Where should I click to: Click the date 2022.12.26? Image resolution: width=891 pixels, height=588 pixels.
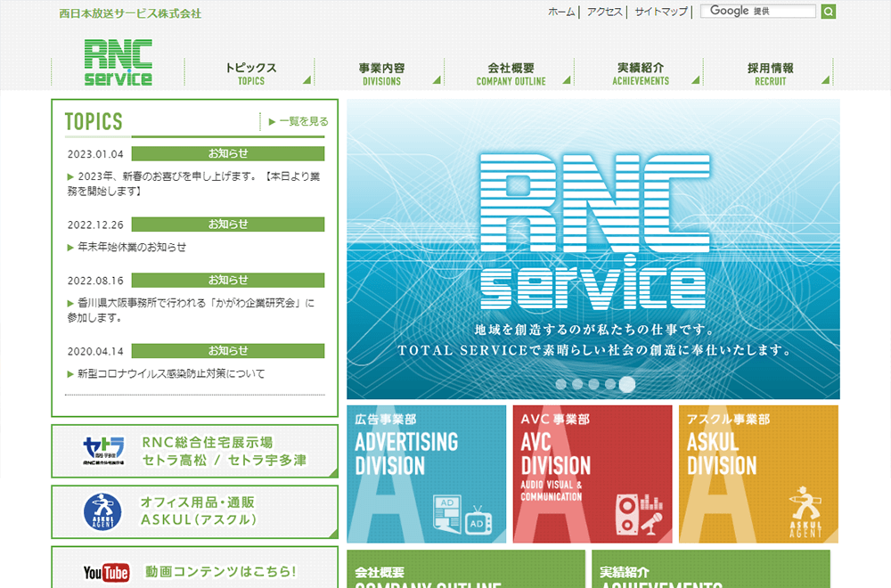[x=95, y=225]
